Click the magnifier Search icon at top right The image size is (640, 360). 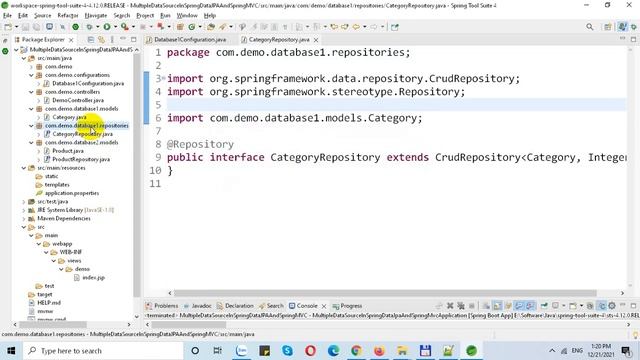point(590,27)
